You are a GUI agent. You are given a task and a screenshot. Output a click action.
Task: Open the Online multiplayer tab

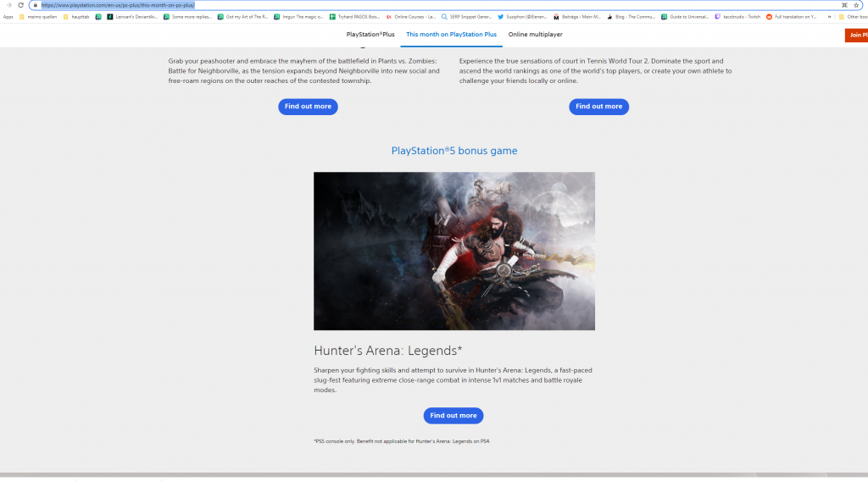(x=536, y=34)
